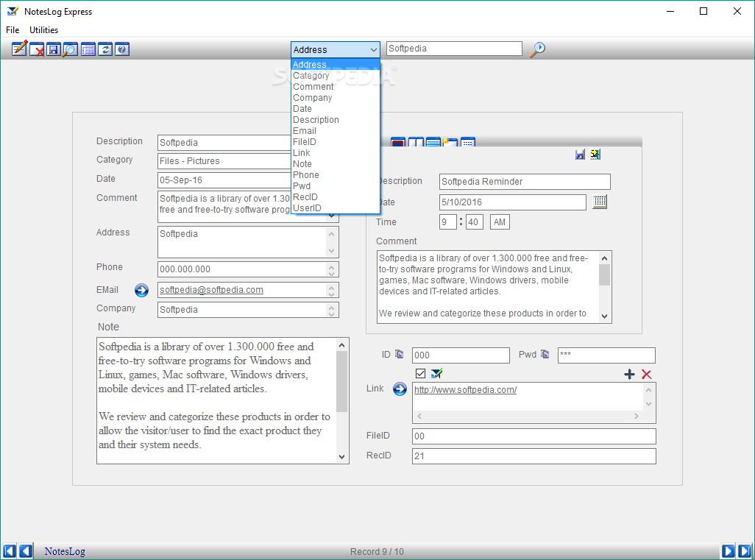Click the reminder hour field showing 9
Viewport: 755px width, 560px height.
coord(448,222)
